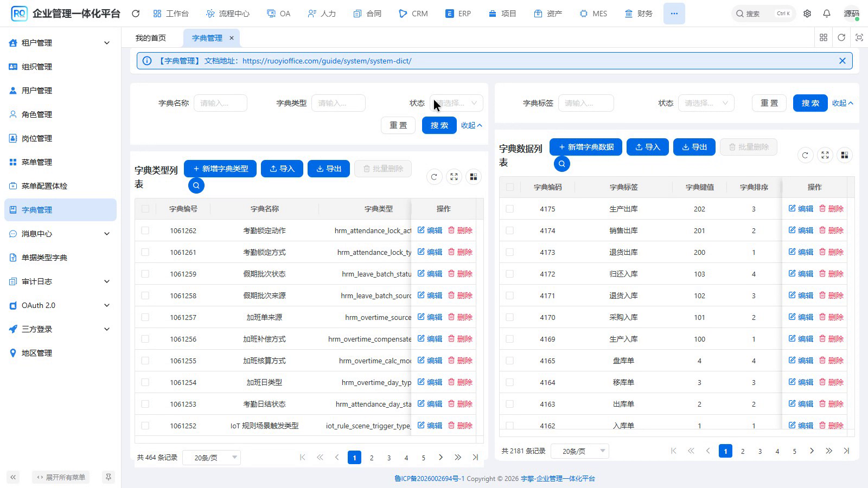
Task: Pin the sidebar with the pin icon
Action: 108,477
